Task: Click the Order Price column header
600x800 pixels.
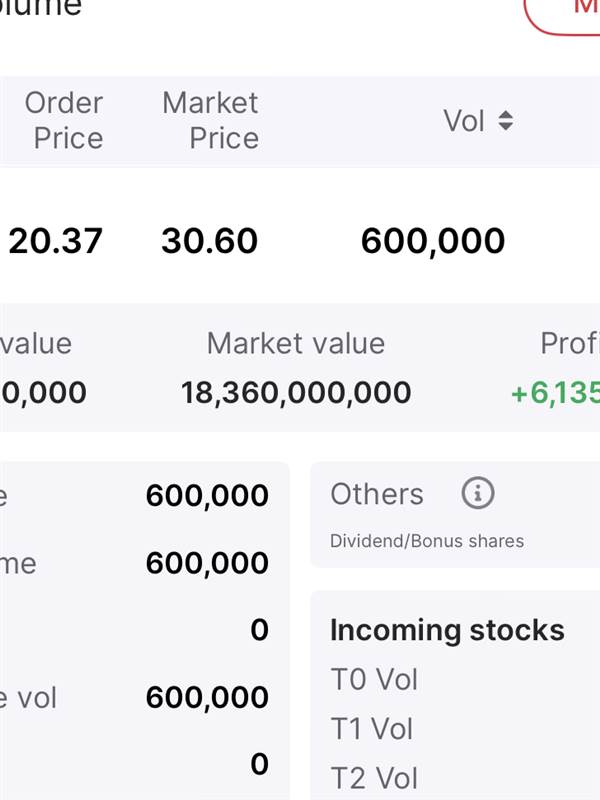Action: point(64,120)
